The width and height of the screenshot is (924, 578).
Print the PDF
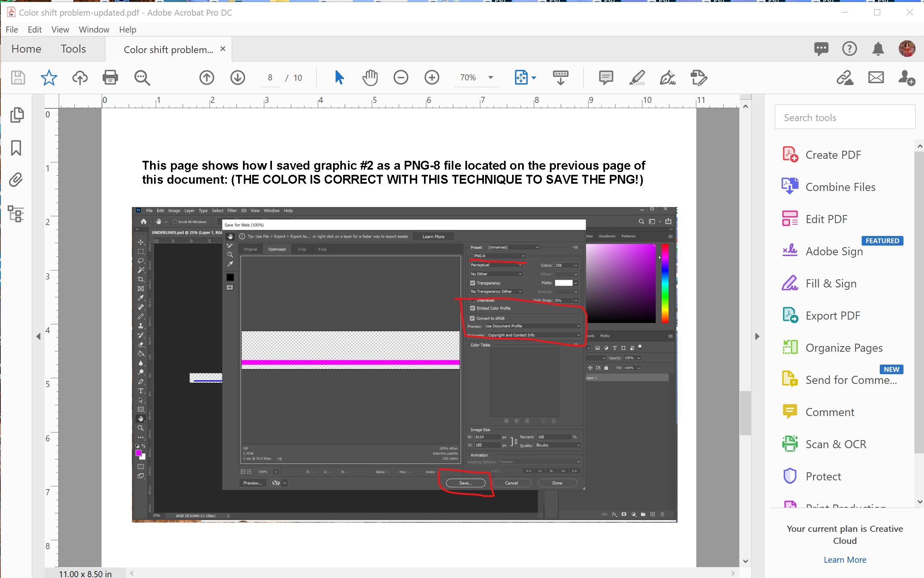110,78
